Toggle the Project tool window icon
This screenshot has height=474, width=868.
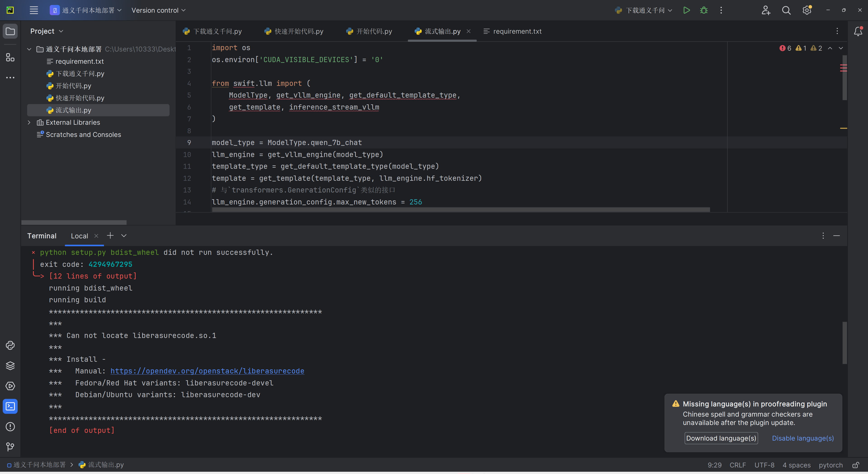[10, 31]
